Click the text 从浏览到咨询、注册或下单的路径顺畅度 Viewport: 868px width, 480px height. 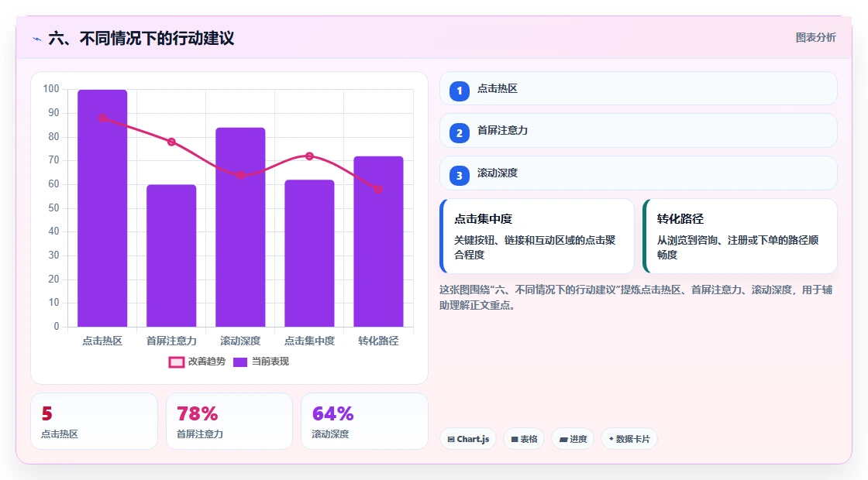738,248
